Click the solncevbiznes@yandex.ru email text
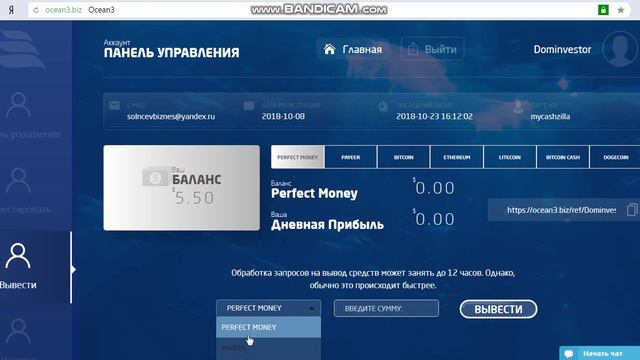Viewport: 640px width, 360px height. coord(171,116)
